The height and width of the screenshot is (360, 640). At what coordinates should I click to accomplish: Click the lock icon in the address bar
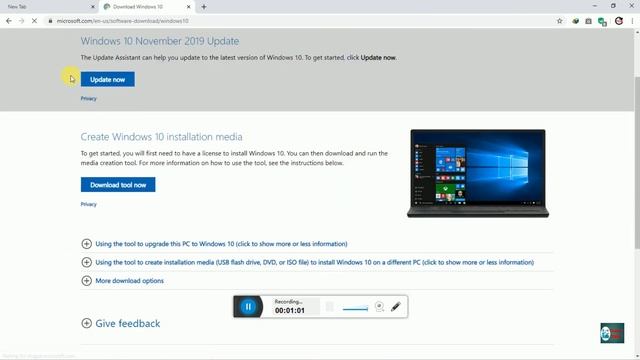click(50, 21)
